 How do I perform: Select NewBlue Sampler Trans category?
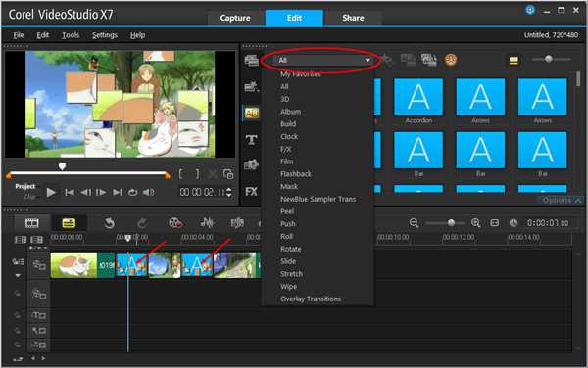(x=318, y=199)
